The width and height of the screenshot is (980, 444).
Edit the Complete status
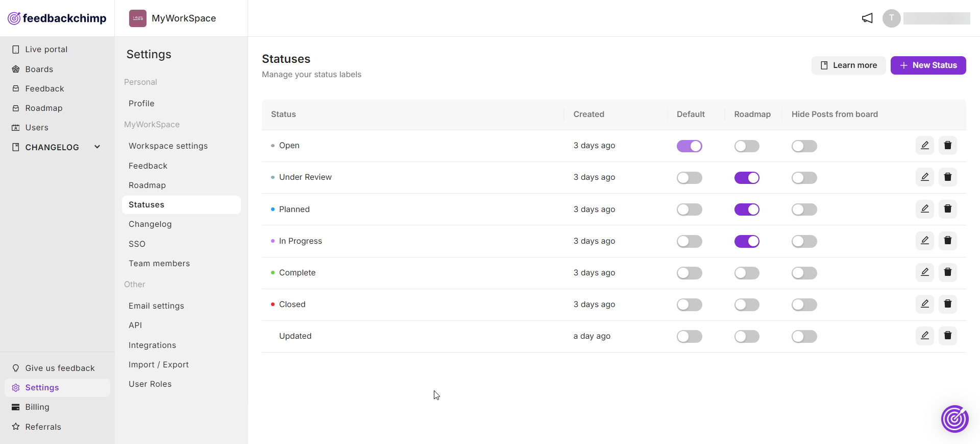click(x=924, y=272)
